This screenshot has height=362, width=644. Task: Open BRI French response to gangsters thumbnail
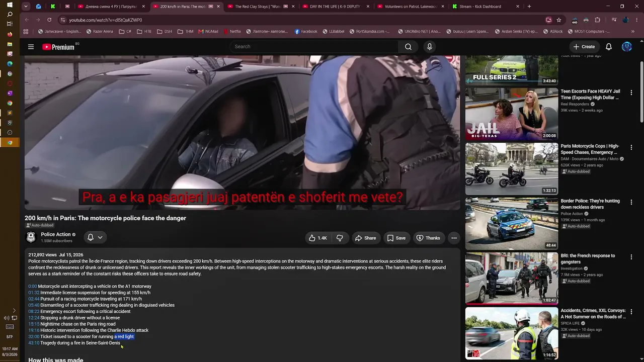[x=512, y=279]
